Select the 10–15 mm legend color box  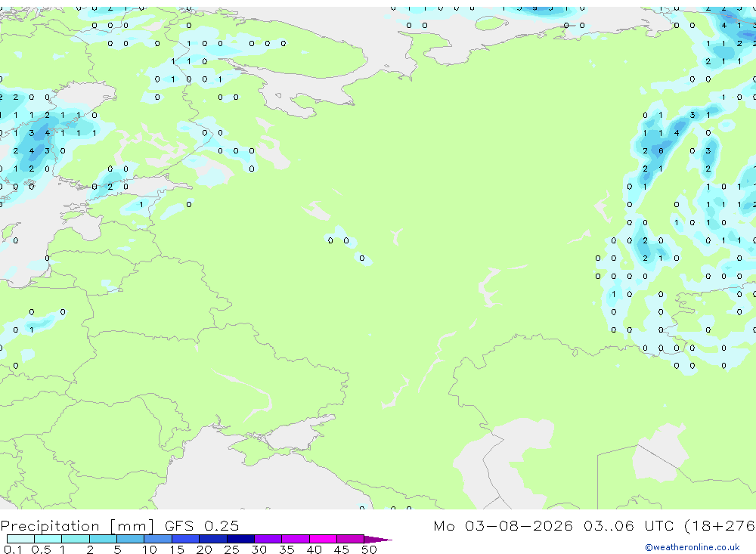158,539
